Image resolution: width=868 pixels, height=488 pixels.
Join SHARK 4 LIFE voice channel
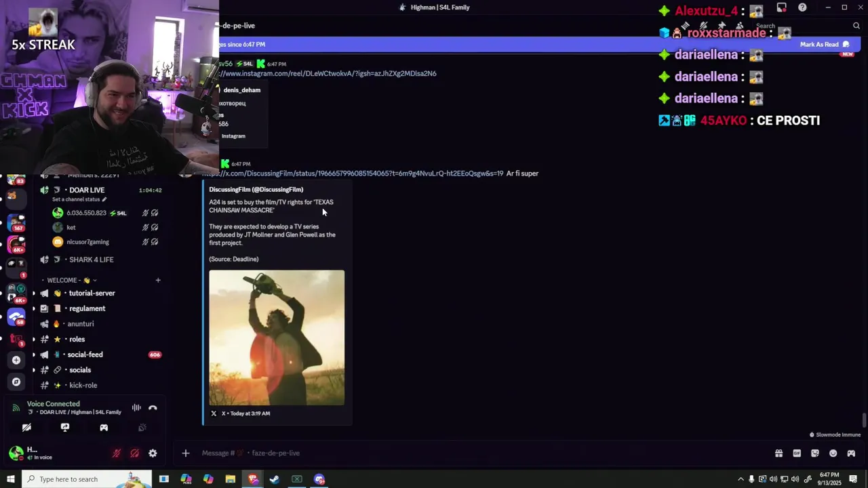tap(91, 260)
